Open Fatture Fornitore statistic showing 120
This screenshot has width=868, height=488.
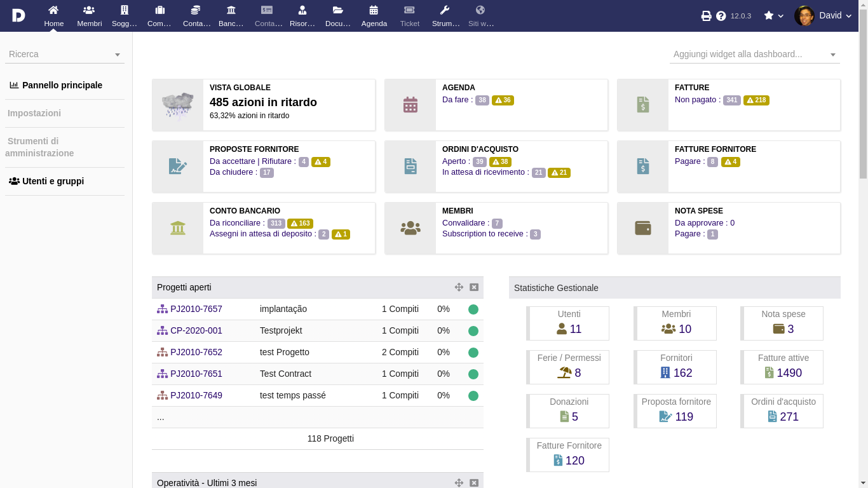click(x=568, y=455)
